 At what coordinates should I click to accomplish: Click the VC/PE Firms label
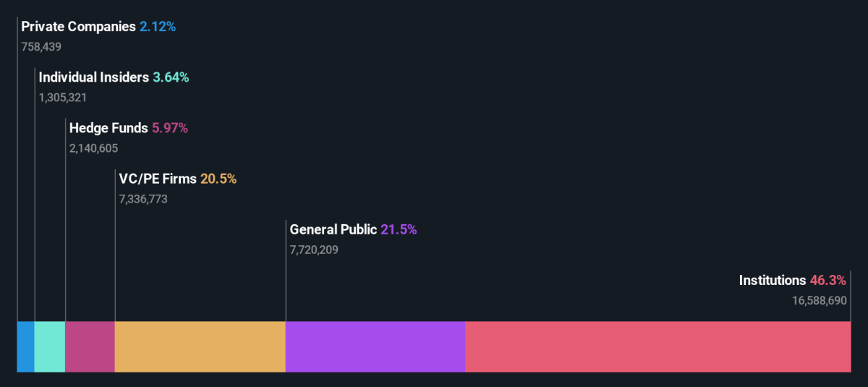click(x=158, y=179)
